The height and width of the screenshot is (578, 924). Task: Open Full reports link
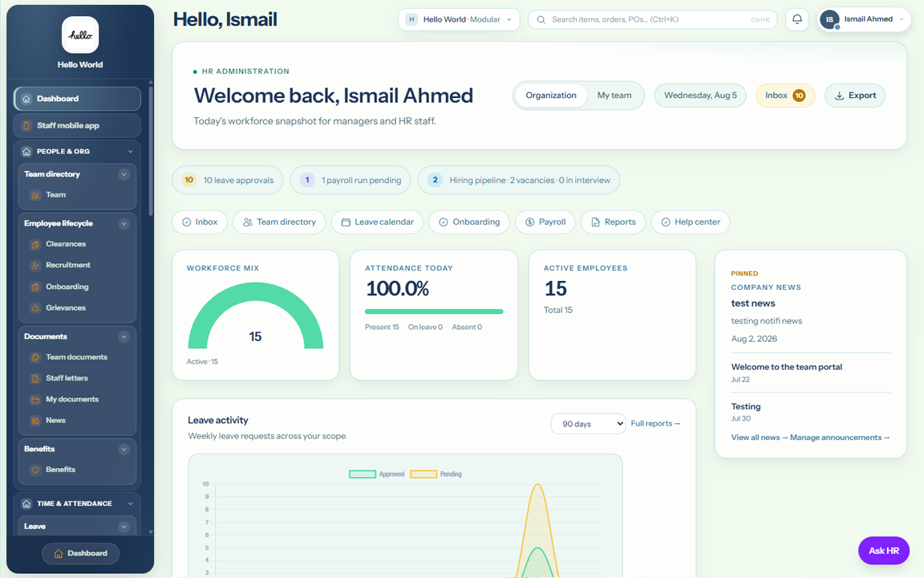pyautogui.click(x=655, y=424)
